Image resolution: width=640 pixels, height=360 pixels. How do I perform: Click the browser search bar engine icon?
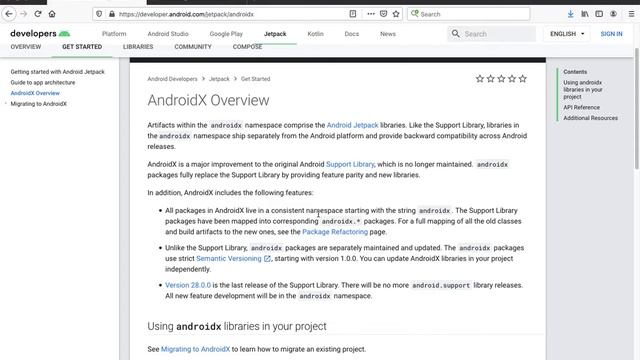pyautogui.click(x=415, y=14)
